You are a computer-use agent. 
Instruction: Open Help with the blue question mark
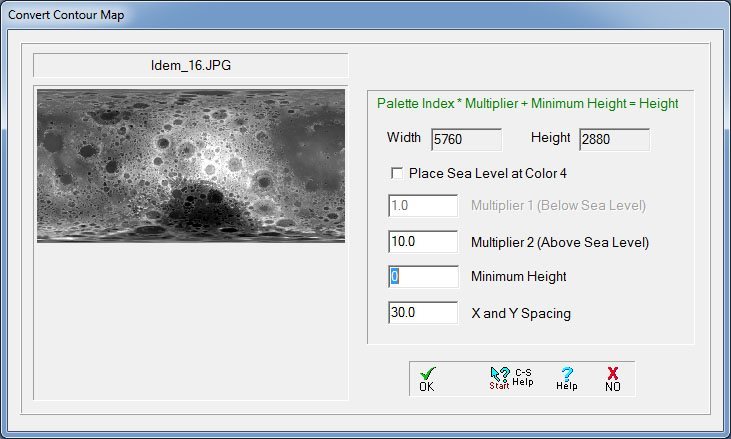[567, 378]
